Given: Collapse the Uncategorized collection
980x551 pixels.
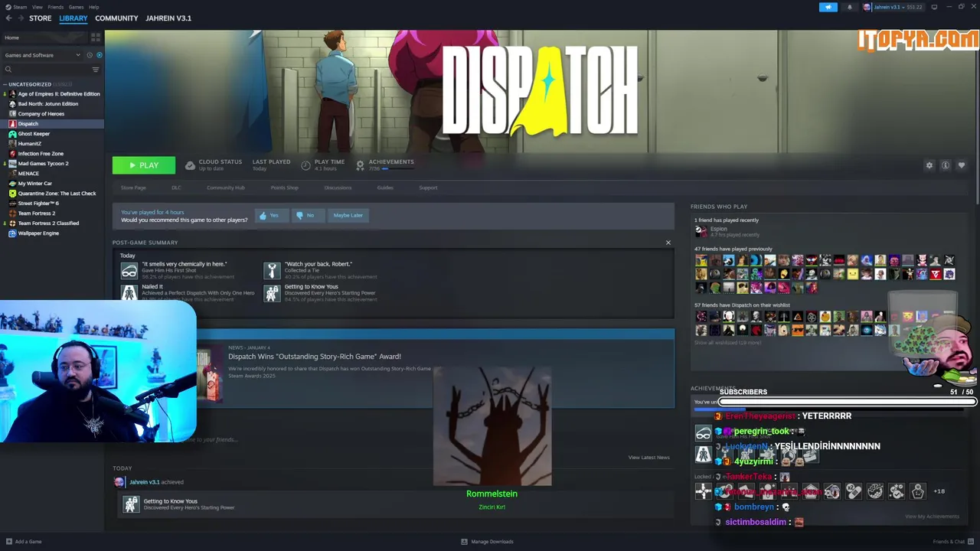Looking at the screenshot, I should point(5,84).
